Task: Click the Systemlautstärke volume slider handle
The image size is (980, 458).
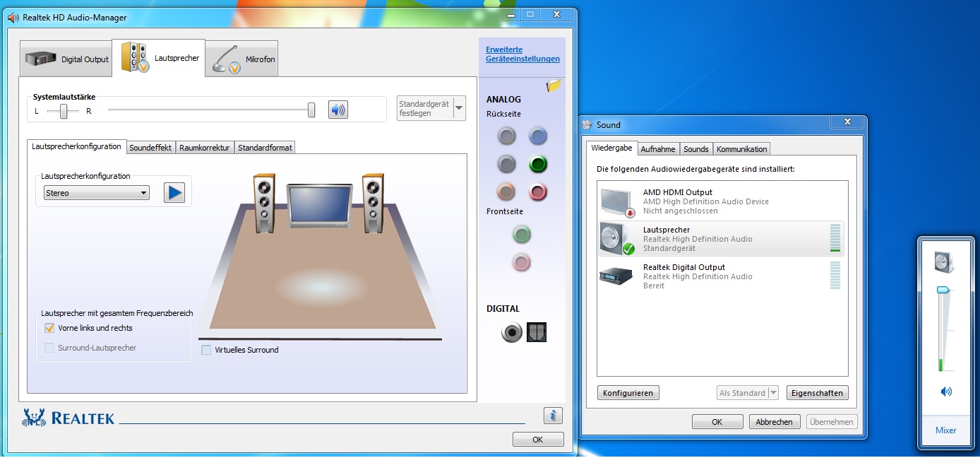Action: coord(311,110)
